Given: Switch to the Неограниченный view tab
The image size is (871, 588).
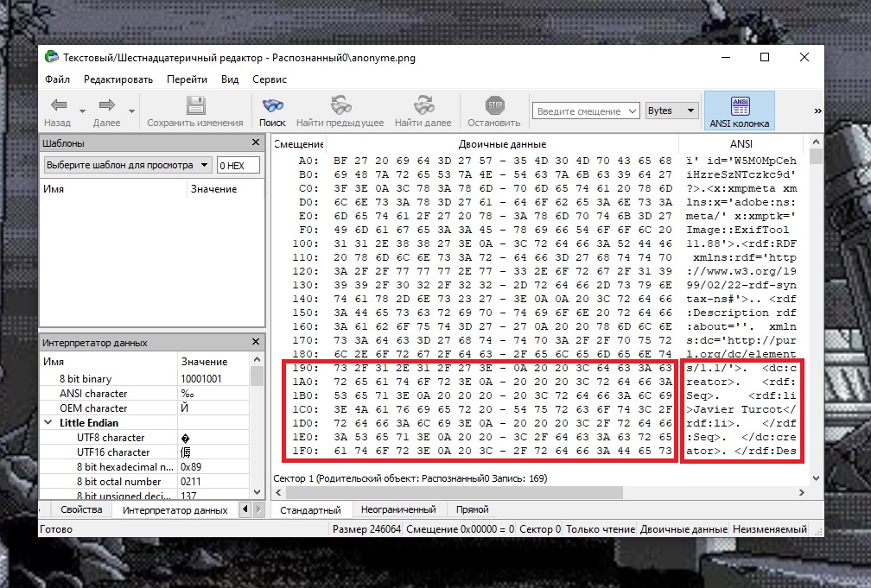Looking at the screenshot, I should pos(398,509).
